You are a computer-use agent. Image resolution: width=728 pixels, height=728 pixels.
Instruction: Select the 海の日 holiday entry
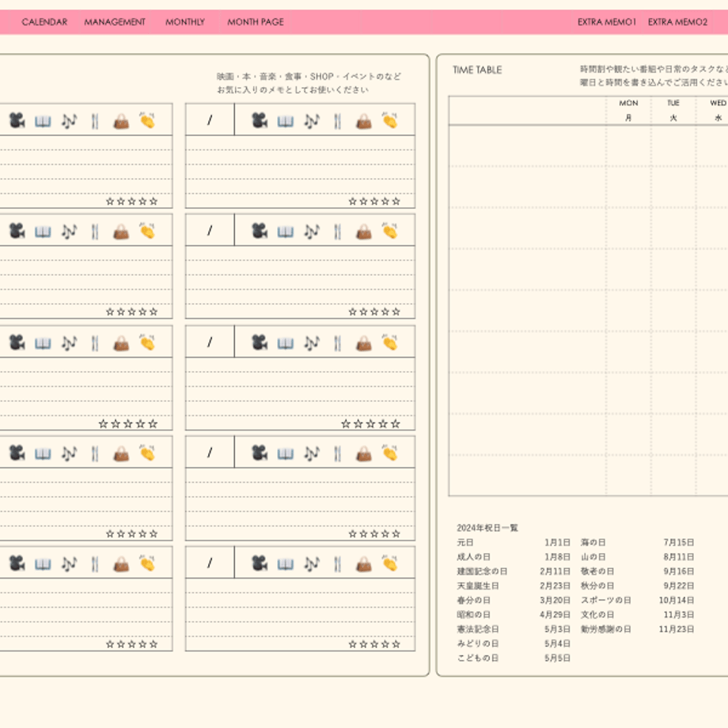click(x=593, y=542)
